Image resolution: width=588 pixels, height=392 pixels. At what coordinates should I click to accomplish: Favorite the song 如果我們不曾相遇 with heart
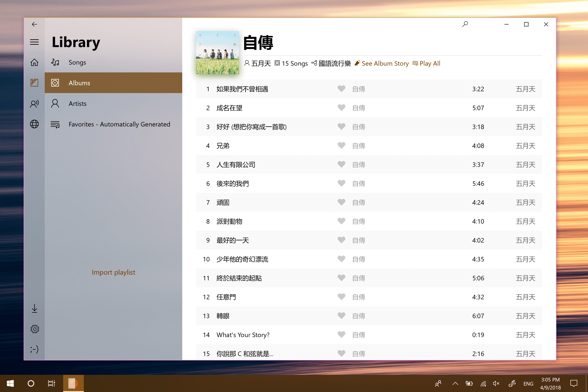[x=341, y=89]
